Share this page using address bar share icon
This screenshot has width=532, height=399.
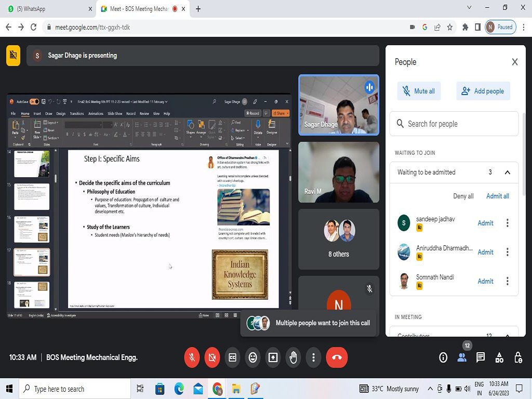pyautogui.click(x=437, y=27)
